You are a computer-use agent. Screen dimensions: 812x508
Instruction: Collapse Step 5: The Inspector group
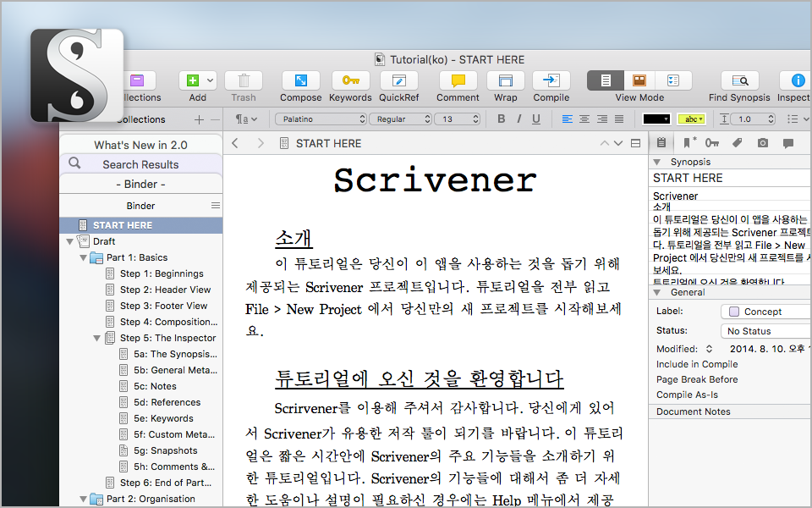pos(96,338)
